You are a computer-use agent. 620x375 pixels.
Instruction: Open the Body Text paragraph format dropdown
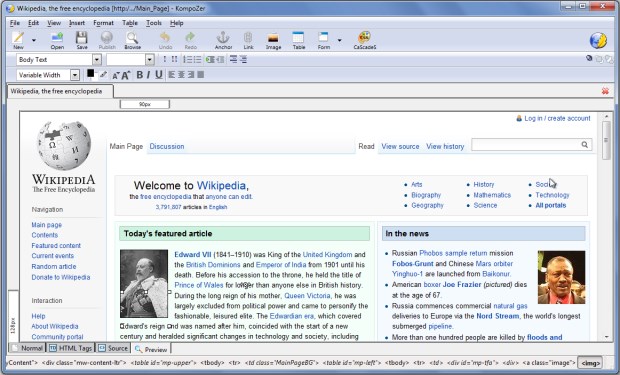(97, 60)
